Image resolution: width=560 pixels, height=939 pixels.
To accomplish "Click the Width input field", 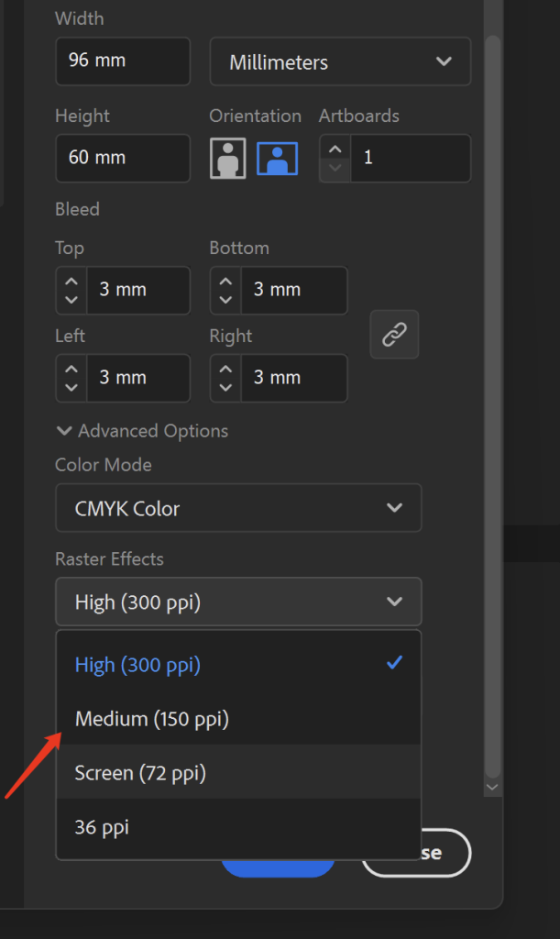I will click(123, 61).
